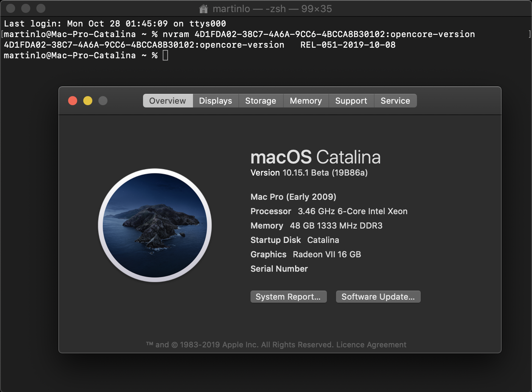The image size is (532, 392).
Task: Minimize the About This Mac window
Action: (x=88, y=101)
